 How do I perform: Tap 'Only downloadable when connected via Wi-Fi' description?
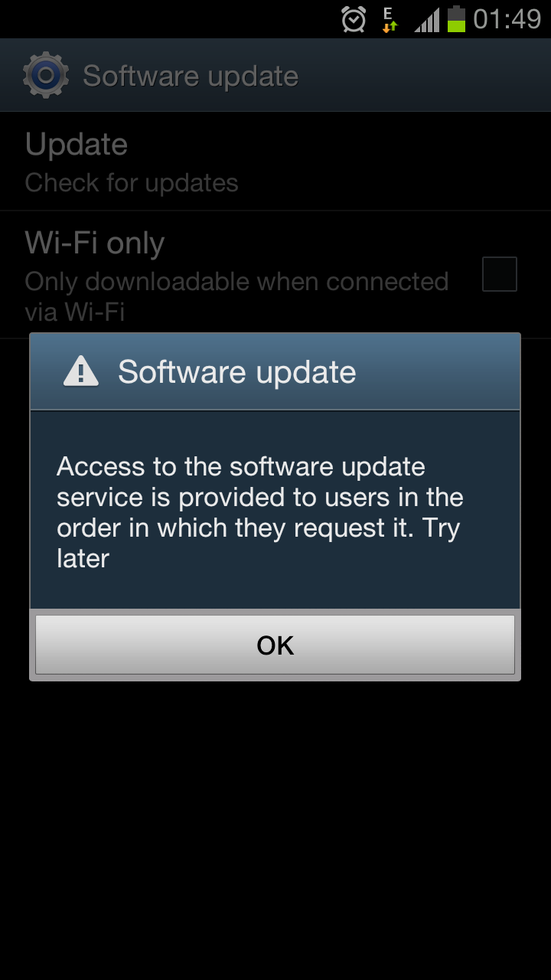pyautogui.click(x=236, y=296)
